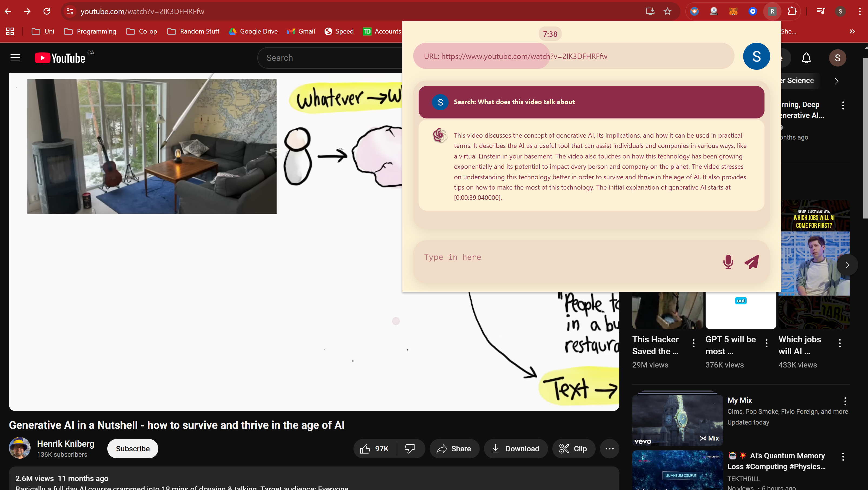Open the browser Extensions puzzle icon
868x490 pixels.
[x=792, y=11]
